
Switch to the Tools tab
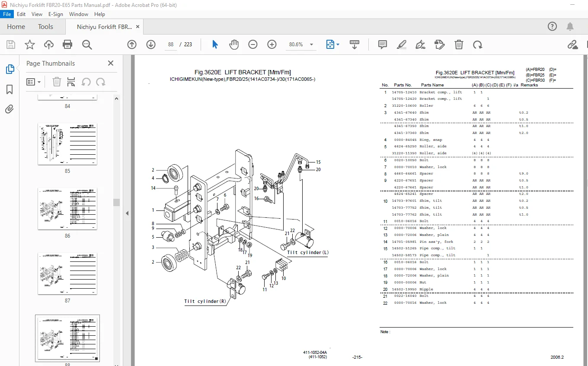click(x=45, y=26)
